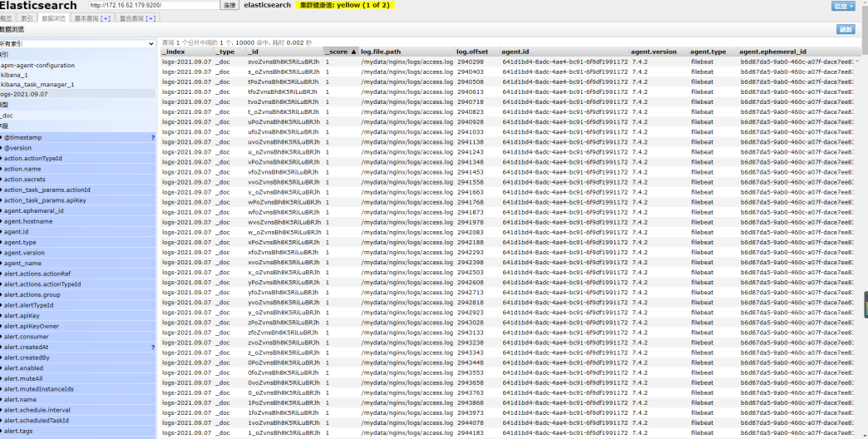Expand the agent.hostname field filter

pos(77,221)
